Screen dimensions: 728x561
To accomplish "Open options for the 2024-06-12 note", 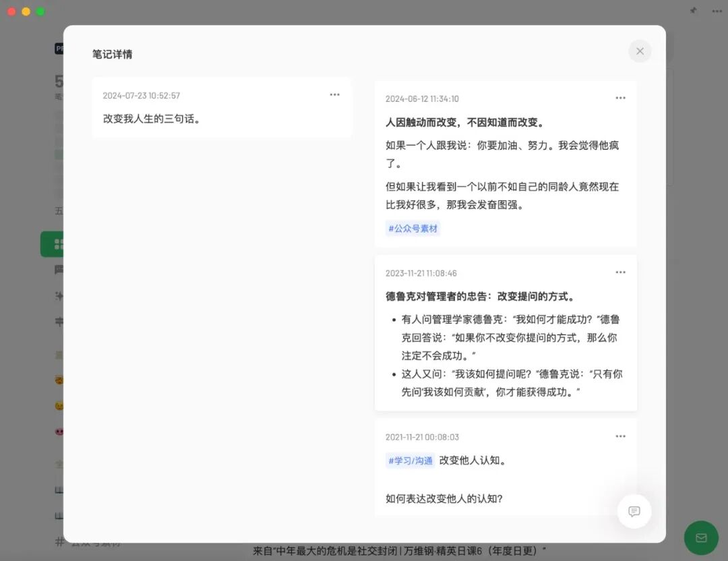I will 620,98.
